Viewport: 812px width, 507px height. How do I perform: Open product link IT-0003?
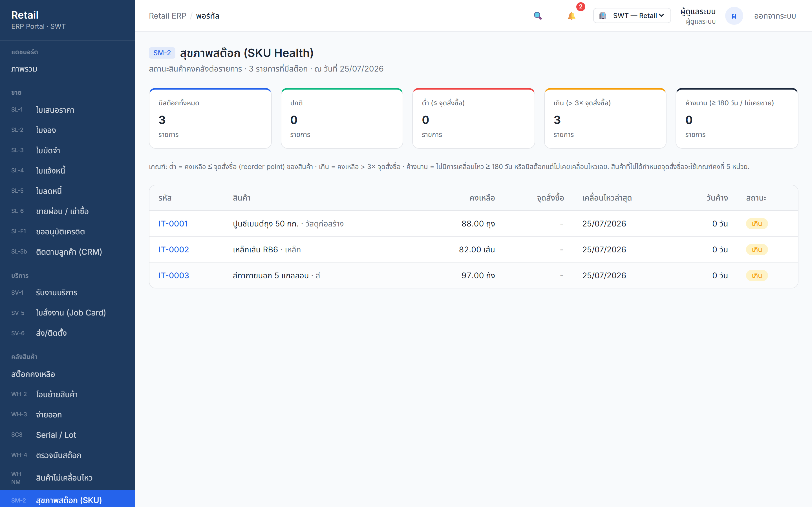(173, 275)
